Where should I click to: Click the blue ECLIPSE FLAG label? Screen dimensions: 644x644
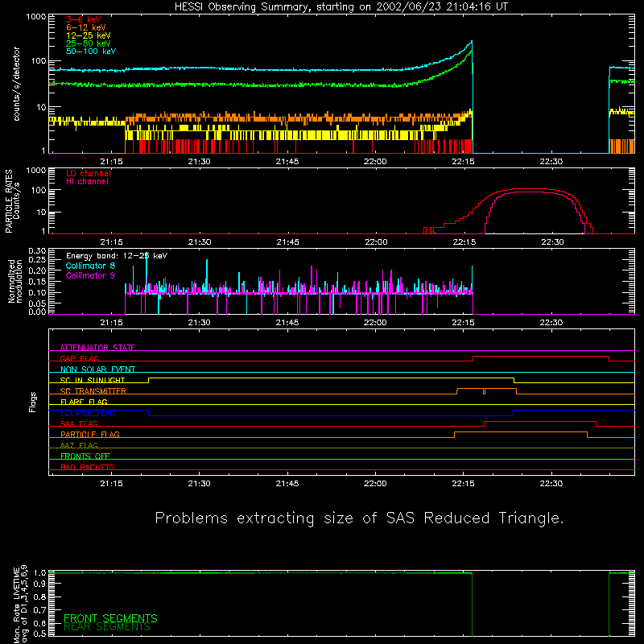pyautogui.click(x=88, y=413)
